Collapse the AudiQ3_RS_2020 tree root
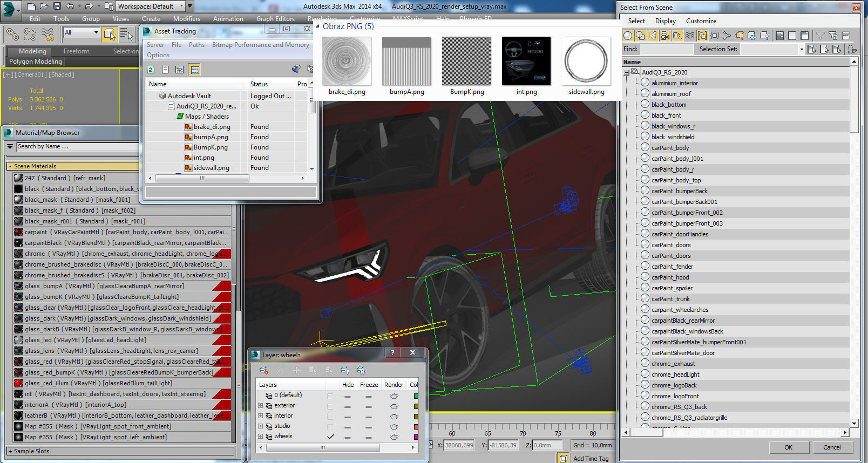This screenshot has height=463, width=868. (x=627, y=72)
